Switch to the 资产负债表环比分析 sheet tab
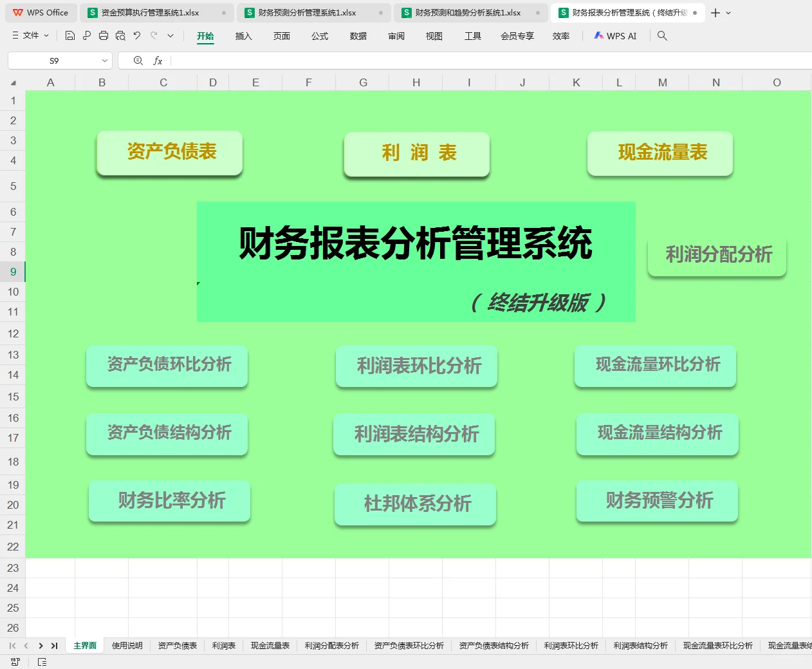This screenshot has height=669, width=812. click(409, 645)
